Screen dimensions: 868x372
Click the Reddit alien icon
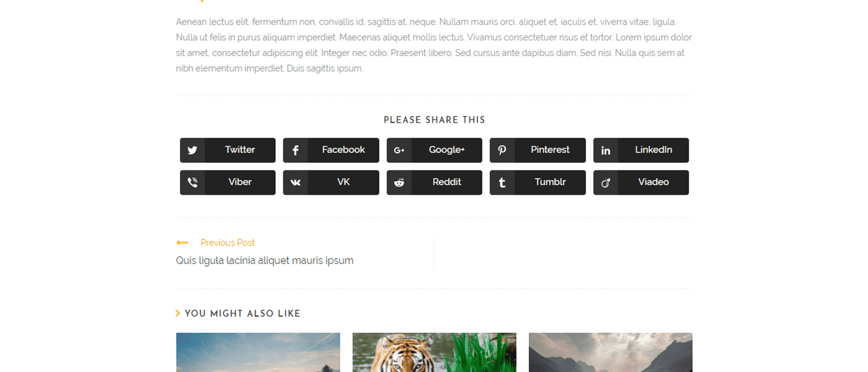pyautogui.click(x=399, y=182)
